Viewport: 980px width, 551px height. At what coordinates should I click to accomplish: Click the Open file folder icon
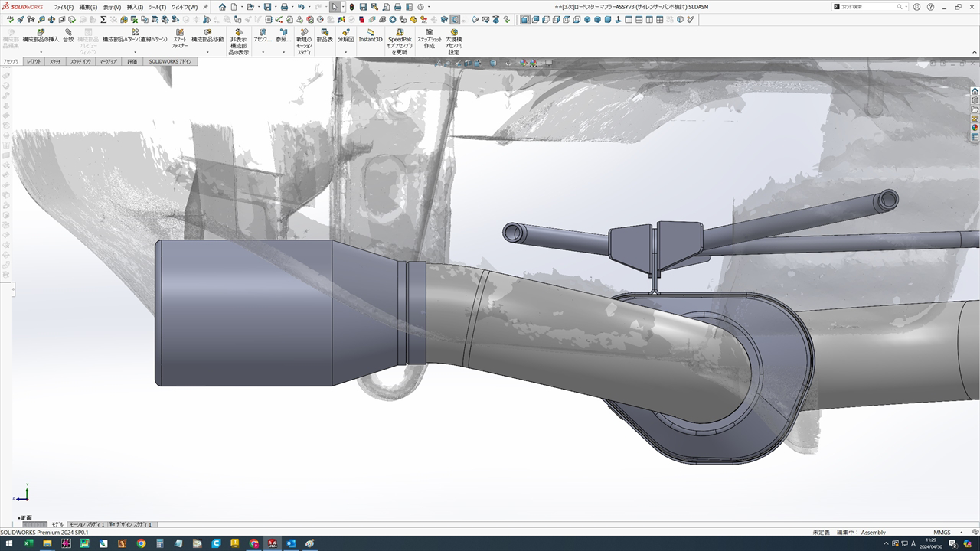tap(250, 7)
